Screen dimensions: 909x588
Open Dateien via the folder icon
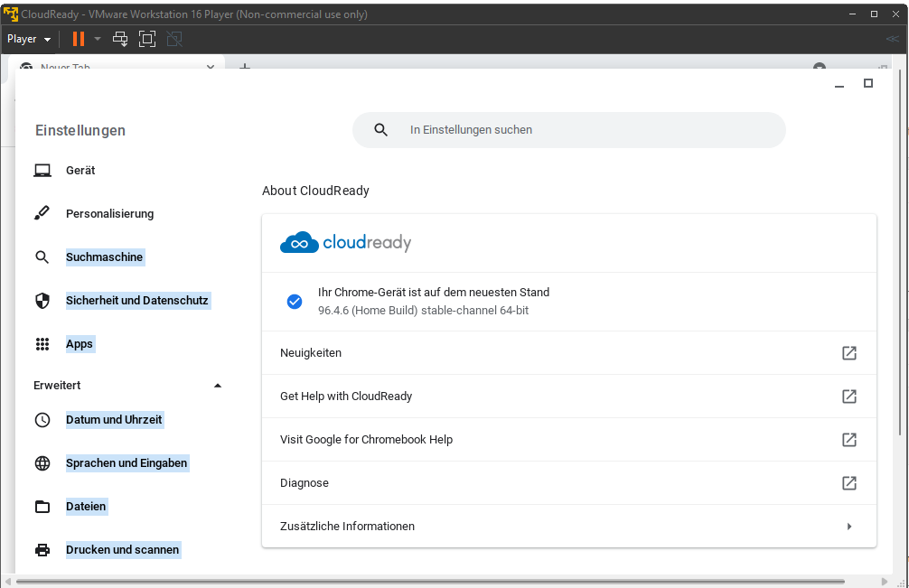pos(42,507)
